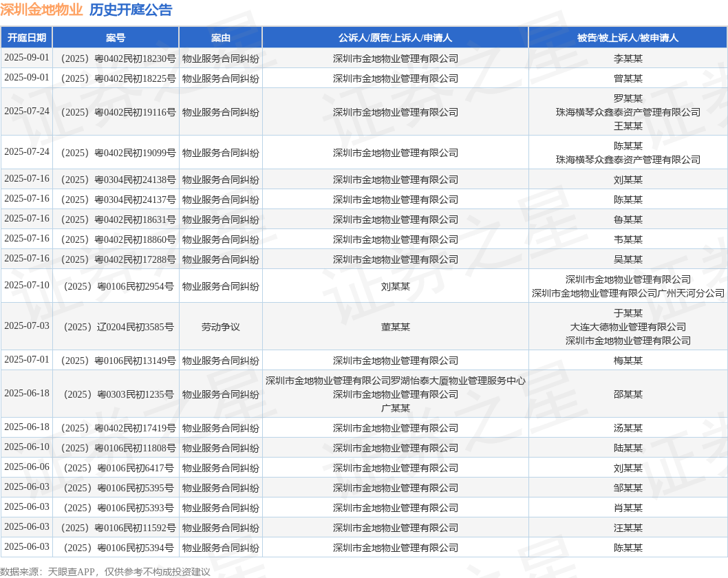
Task: Select case number (2025)粤0402民初18631号
Action: pos(118,220)
